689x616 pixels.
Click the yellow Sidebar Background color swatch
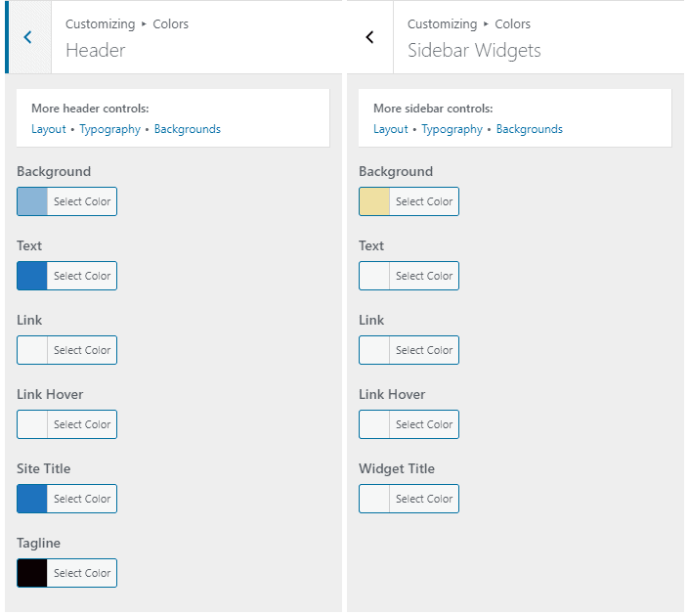374,201
